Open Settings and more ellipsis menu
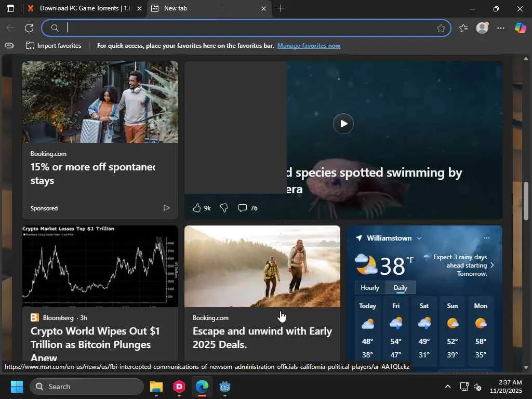Viewport: 532px width, 399px height. pyautogui.click(x=501, y=28)
